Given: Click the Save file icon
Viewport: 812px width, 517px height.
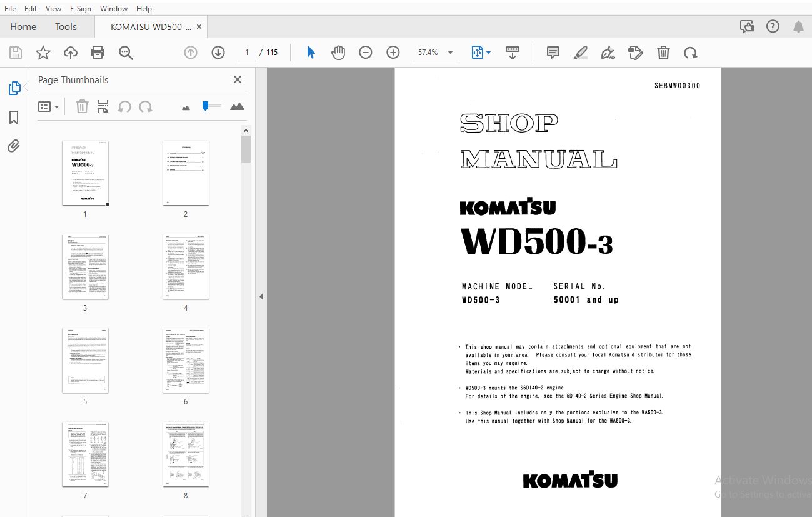Looking at the screenshot, I should [x=15, y=53].
